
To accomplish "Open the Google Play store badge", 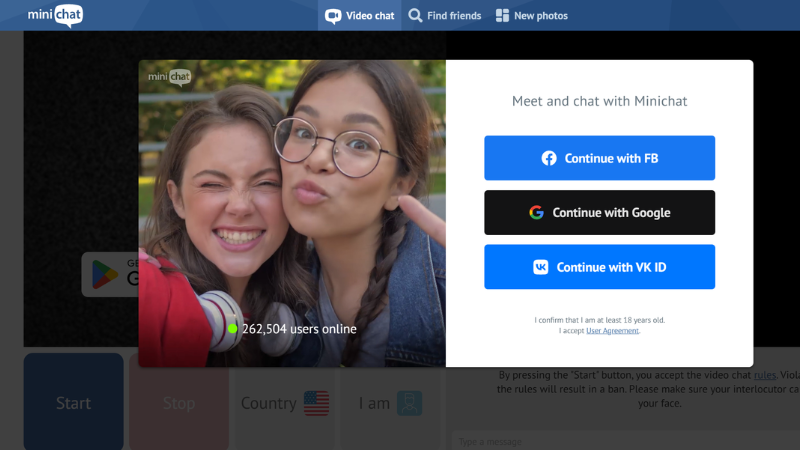I will click(110, 274).
